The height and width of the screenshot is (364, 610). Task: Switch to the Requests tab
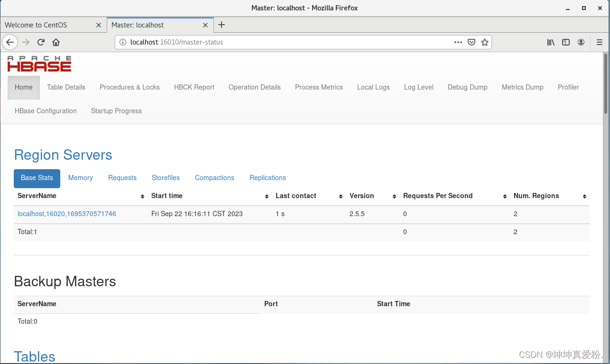[122, 178]
